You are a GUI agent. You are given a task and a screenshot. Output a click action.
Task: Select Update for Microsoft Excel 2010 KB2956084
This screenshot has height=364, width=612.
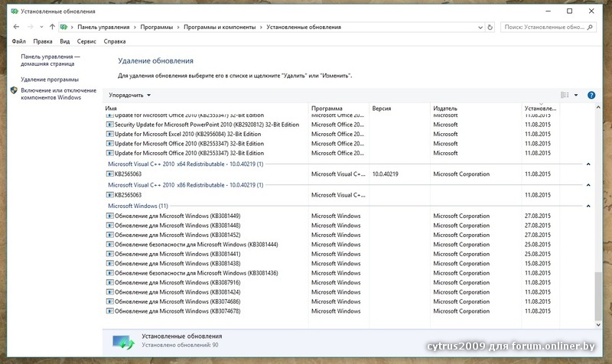(187, 135)
